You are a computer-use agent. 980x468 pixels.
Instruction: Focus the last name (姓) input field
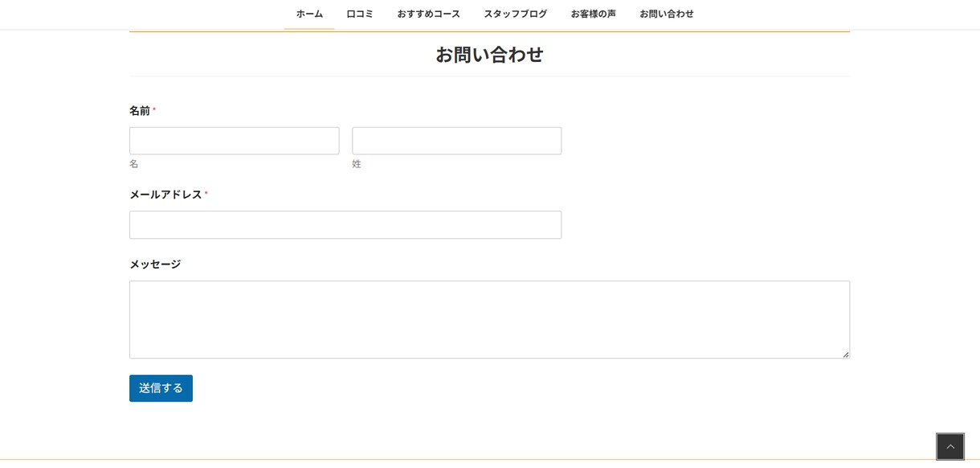pos(457,141)
